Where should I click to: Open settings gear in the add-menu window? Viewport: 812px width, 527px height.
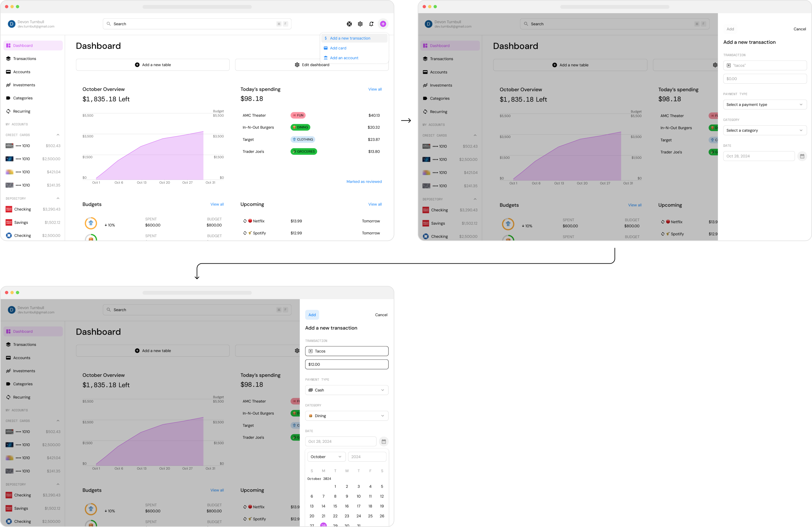click(x=360, y=24)
